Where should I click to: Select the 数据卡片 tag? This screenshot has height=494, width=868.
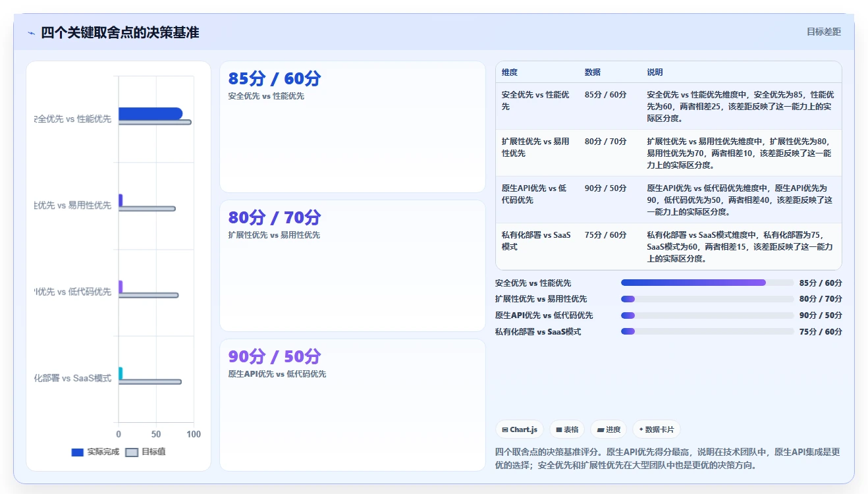pos(656,429)
